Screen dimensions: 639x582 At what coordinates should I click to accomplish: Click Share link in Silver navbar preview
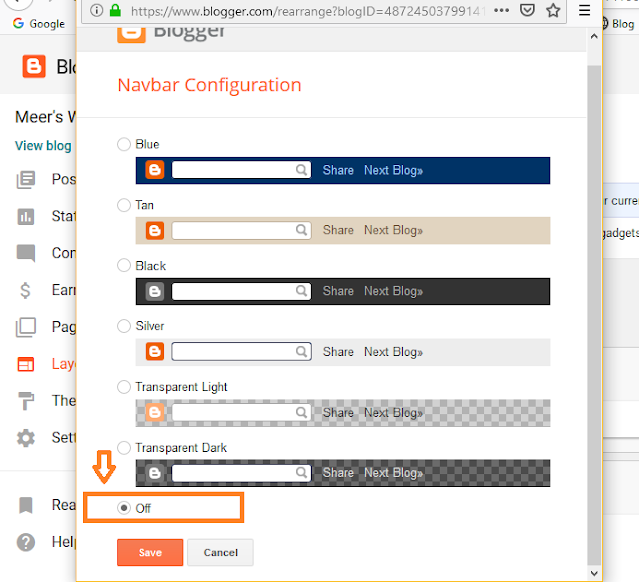pyautogui.click(x=338, y=352)
